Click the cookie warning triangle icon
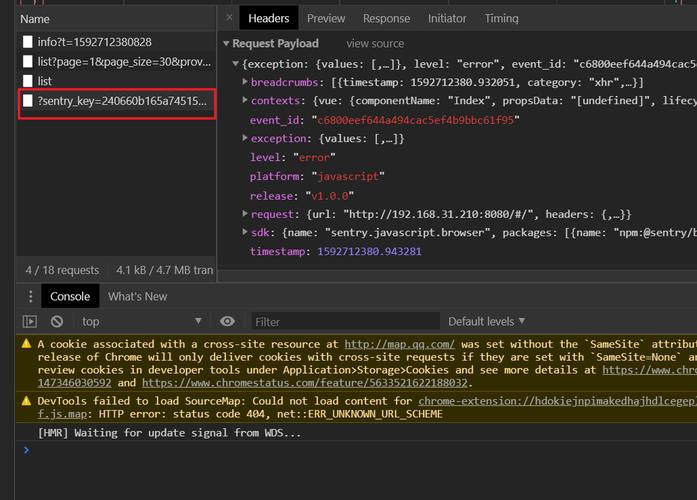The height and width of the screenshot is (500, 697). coord(26,344)
